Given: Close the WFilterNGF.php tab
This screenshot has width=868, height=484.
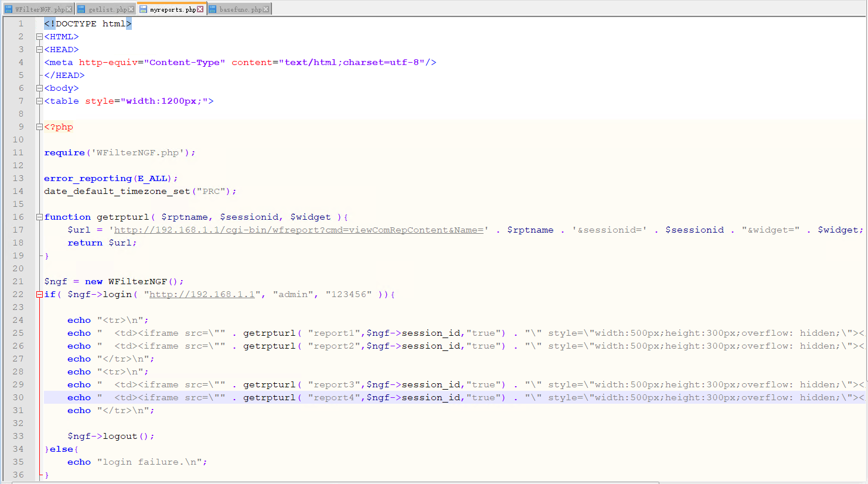Looking at the screenshot, I should pos(69,9).
